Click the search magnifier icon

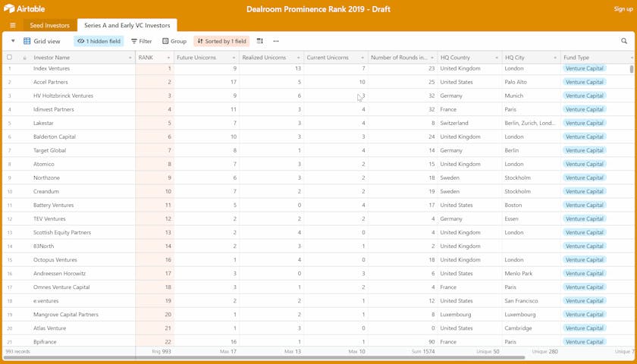click(x=624, y=41)
